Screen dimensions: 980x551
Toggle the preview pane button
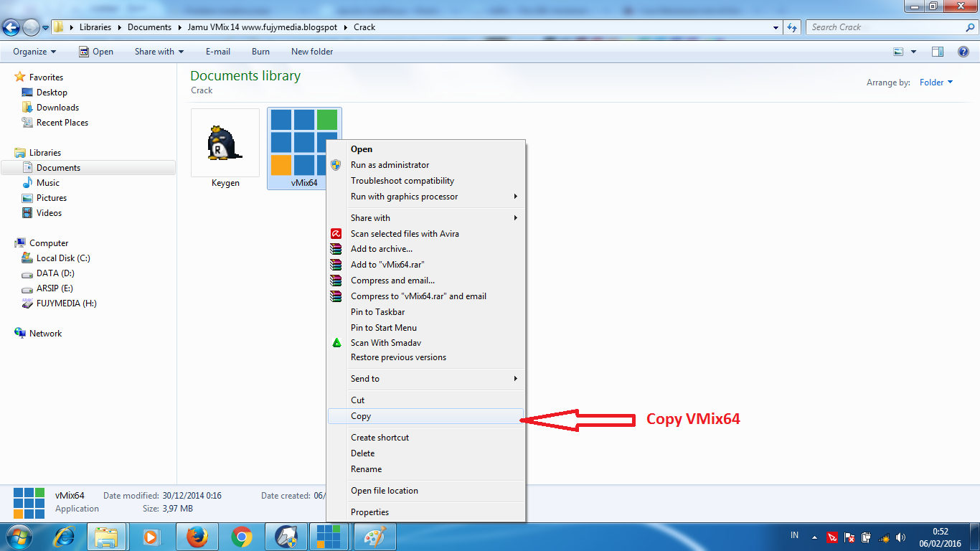(937, 52)
